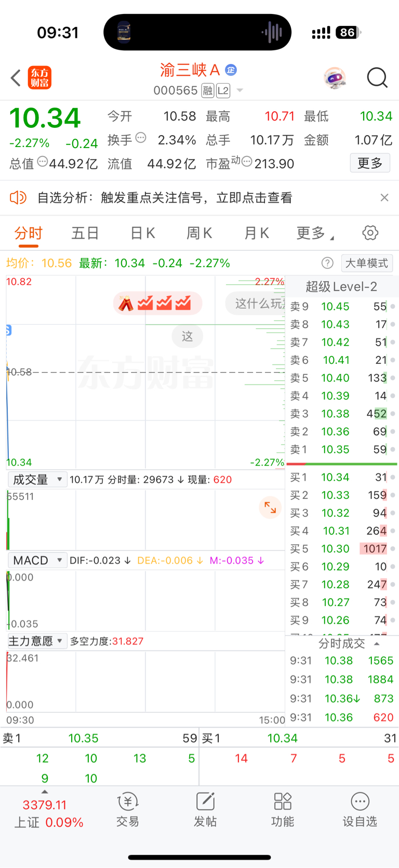Select 买5 row at 10.30
The height and width of the screenshot is (868, 399).
point(341,549)
